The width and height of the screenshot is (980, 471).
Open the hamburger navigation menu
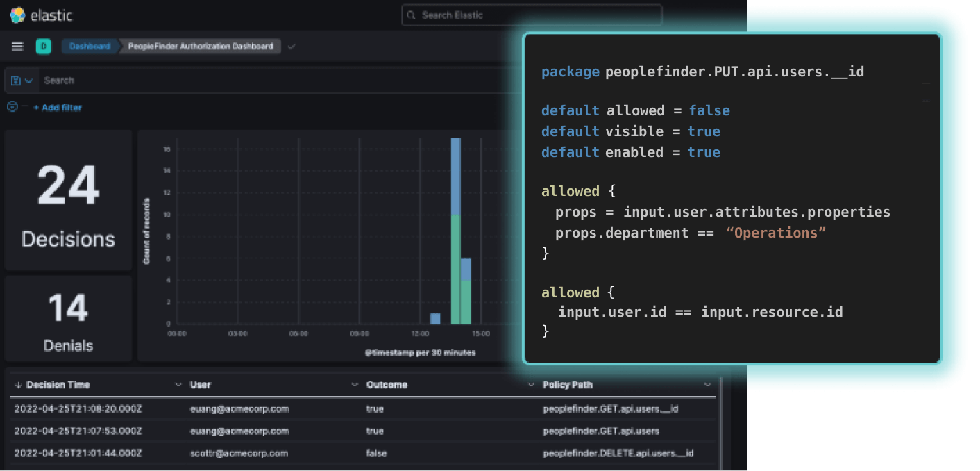pyautogui.click(x=18, y=47)
